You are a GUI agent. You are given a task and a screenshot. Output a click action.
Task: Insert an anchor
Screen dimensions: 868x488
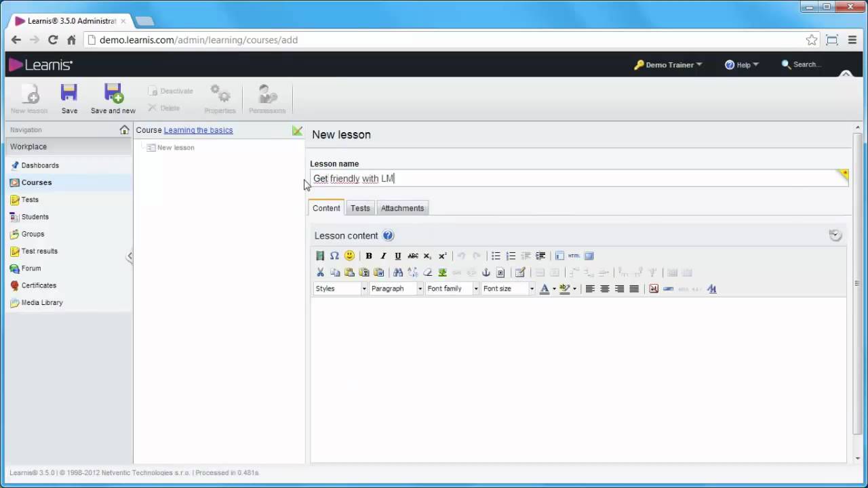[486, 272]
